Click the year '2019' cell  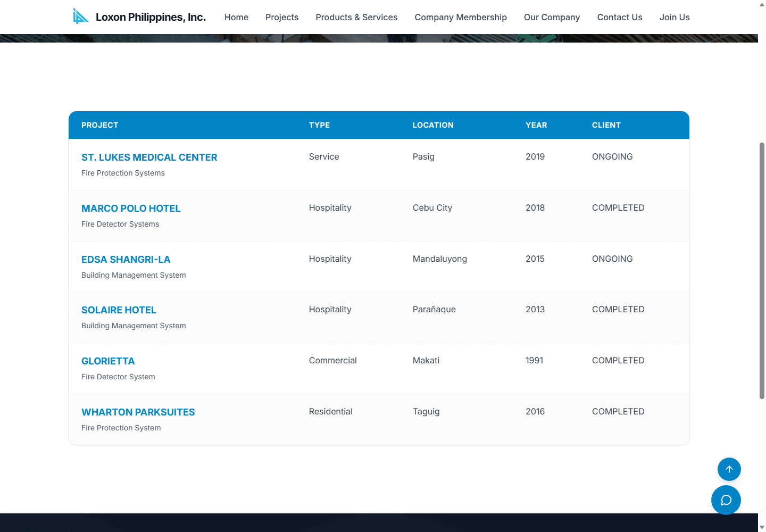pyautogui.click(x=535, y=156)
